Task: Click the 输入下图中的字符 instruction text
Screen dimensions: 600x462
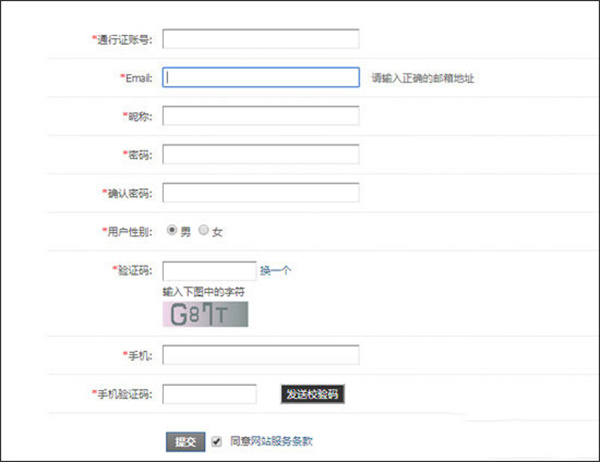Action: click(x=204, y=292)
